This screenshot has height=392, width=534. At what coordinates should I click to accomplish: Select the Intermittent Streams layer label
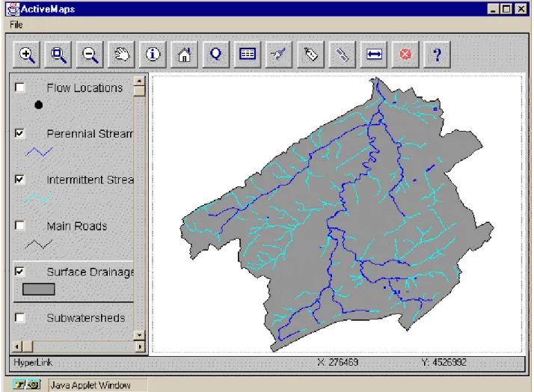(90, 180)
